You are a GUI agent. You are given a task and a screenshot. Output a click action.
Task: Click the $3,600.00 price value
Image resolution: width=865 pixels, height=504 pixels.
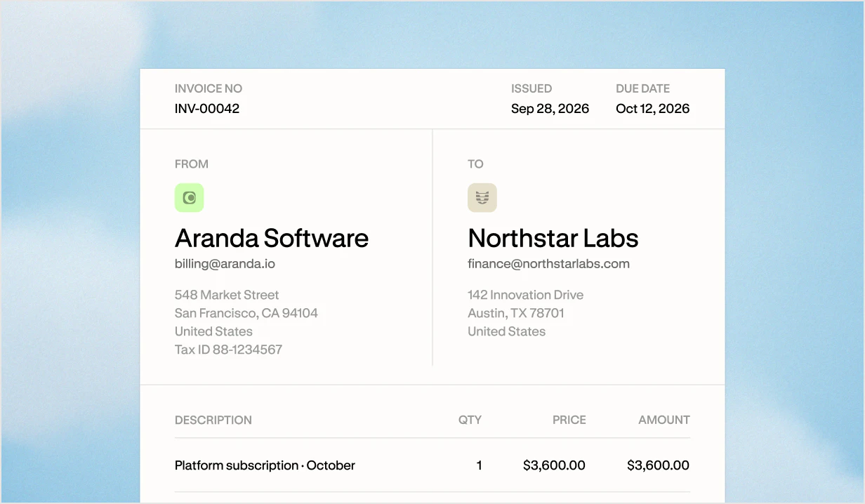[x=555, y=465]
